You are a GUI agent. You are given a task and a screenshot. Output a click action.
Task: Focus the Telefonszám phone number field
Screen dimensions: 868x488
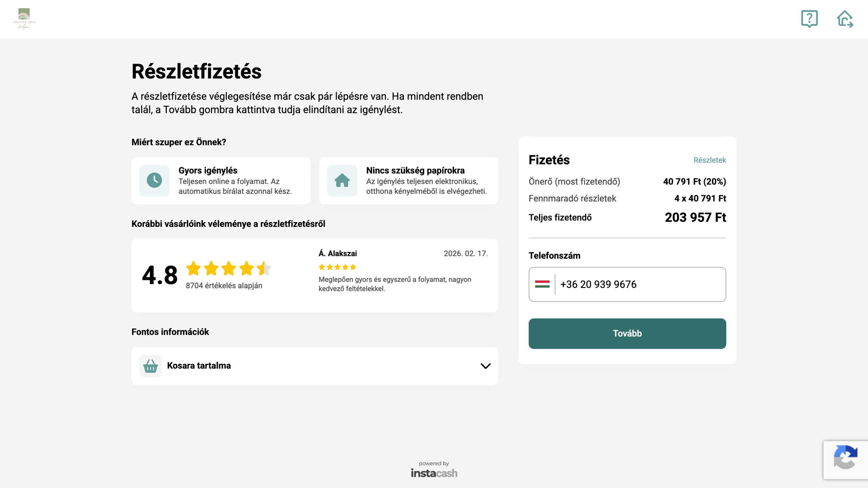click(x=641, y=284)
